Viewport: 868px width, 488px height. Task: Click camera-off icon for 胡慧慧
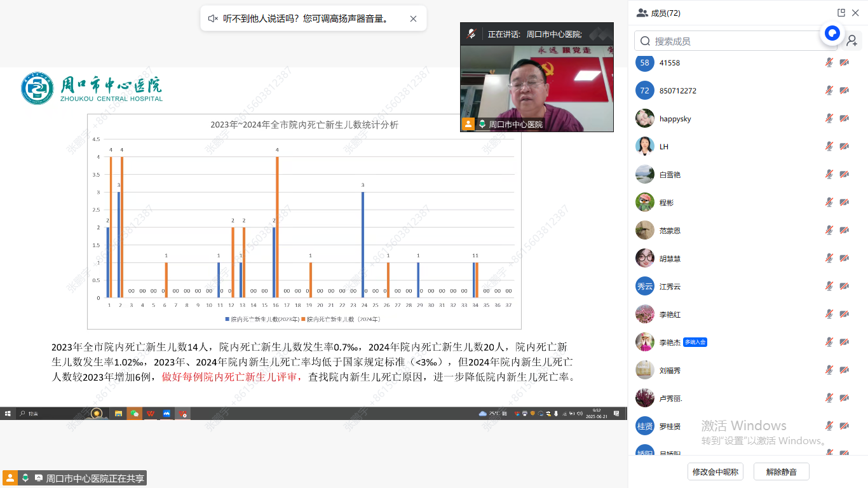(x=844, y=258)
